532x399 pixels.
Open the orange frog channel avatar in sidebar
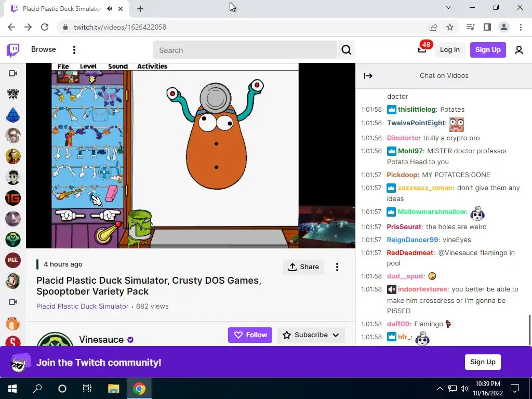pos(13,323)
